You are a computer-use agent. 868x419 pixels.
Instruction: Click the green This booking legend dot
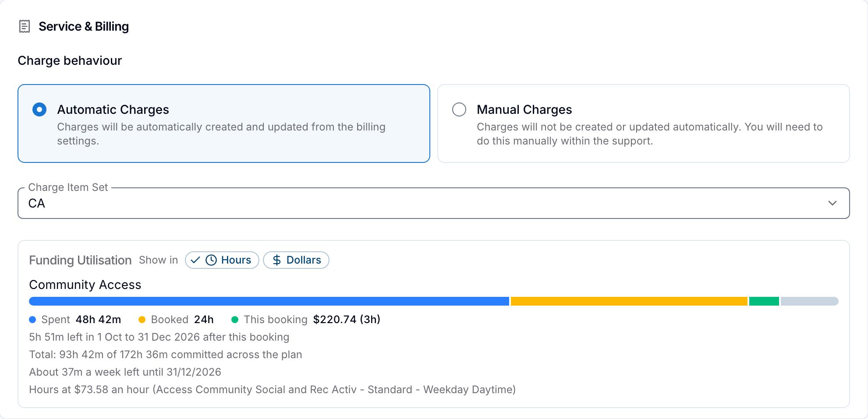pos(235,320)
